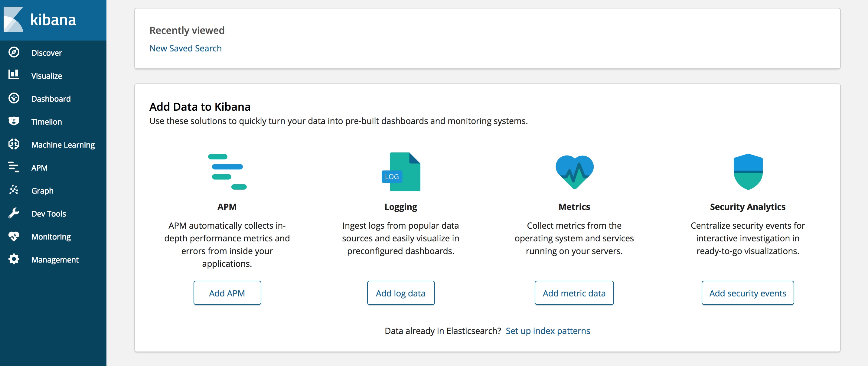Click the Security Analytics description paragraph
The image size is (868, 366).
[748, 238]
